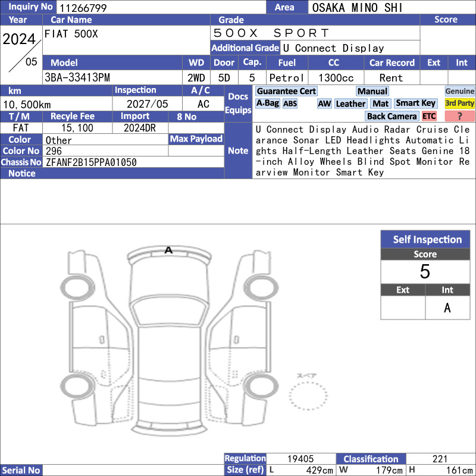Select the Smart Key badge
This screenshot has height=476, width=476.
(415, 104)
